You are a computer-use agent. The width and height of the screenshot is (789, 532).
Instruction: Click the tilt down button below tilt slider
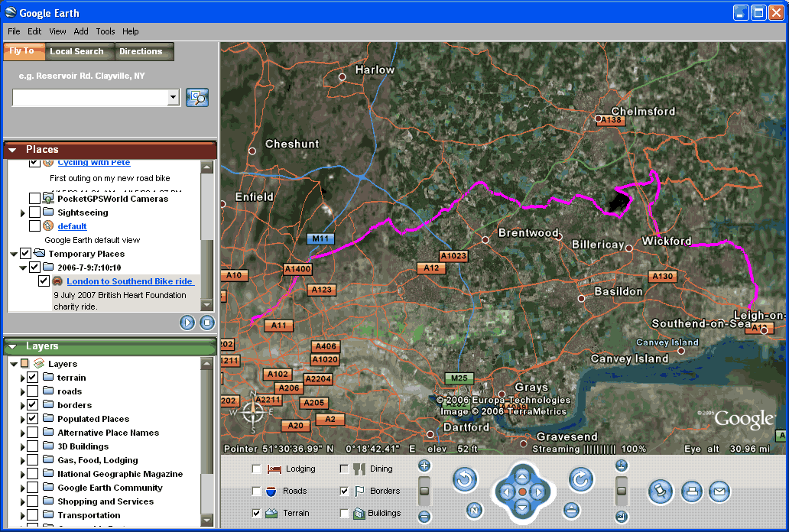click(x=622, y=517)
